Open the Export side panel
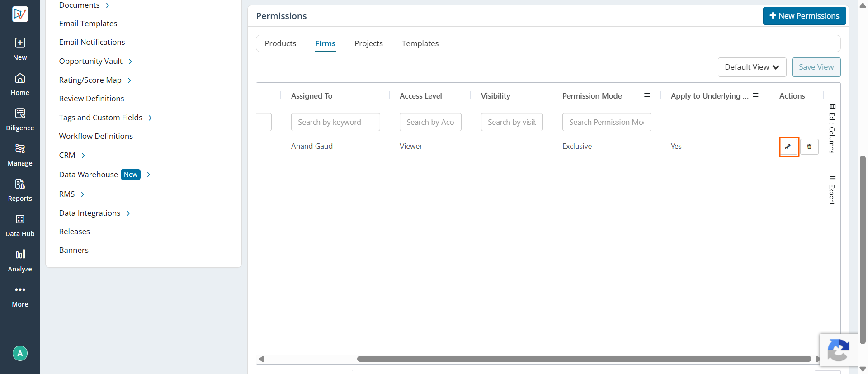 click(832, 190)
